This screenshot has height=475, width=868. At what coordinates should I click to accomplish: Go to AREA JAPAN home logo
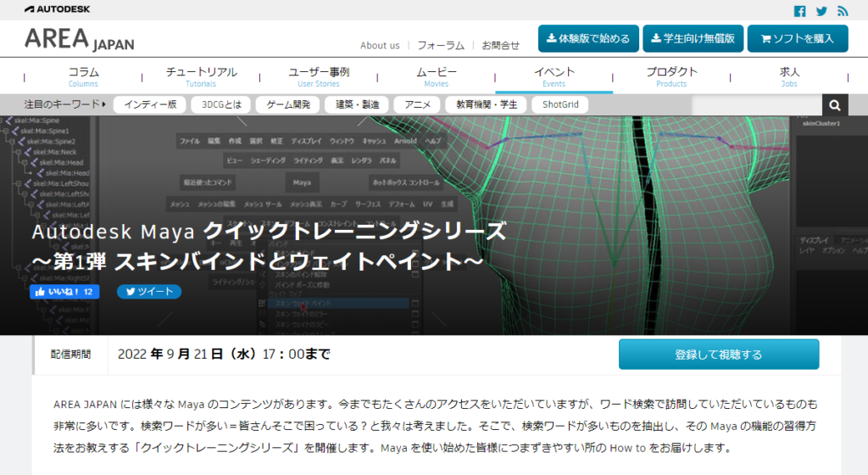[x=79, y=39]
